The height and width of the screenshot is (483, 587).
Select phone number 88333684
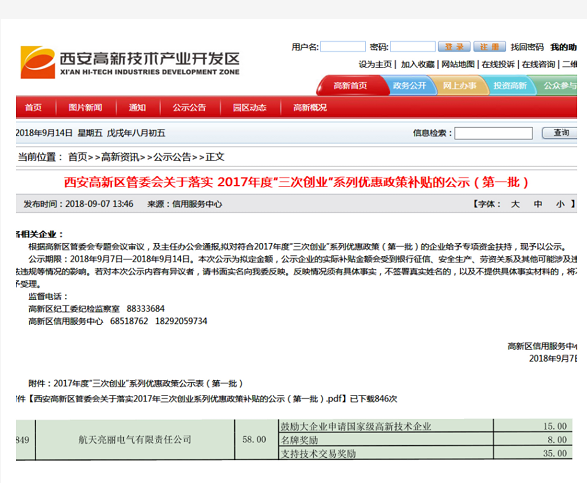click(x=146, y=309)
